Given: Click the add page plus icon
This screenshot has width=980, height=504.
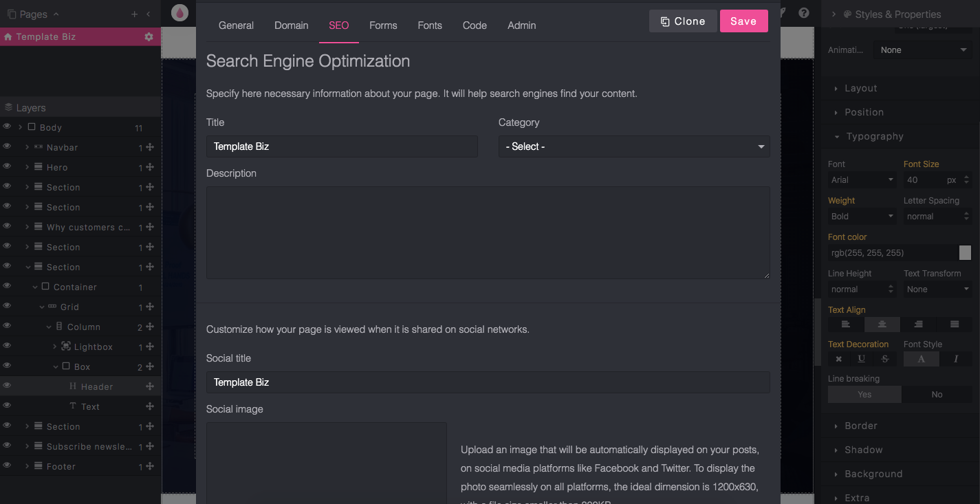Looking at the screenshot, I should coord(135,14).
